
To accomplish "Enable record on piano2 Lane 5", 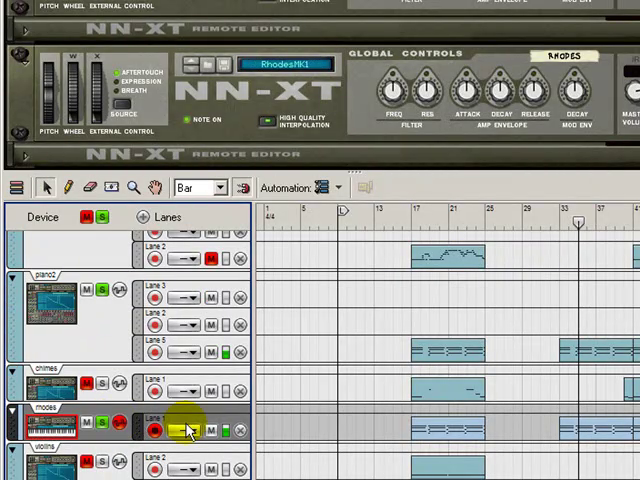I will (x=155, y=352).
